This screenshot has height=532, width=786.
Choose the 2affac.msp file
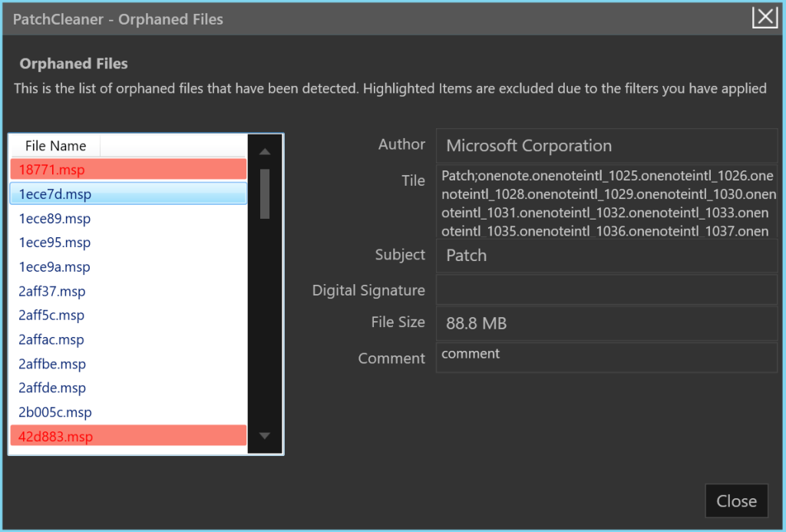pos(128,340)
